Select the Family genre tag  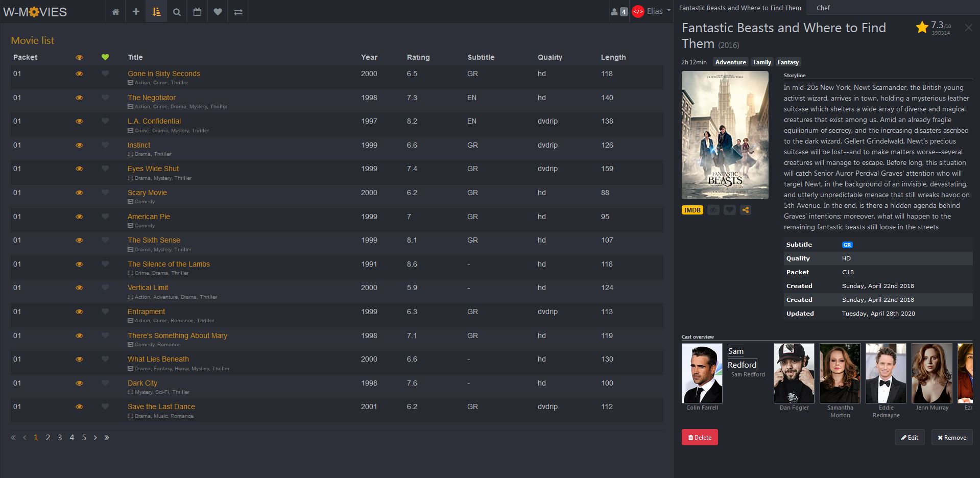pyautogui.click(x=762, y=62)
